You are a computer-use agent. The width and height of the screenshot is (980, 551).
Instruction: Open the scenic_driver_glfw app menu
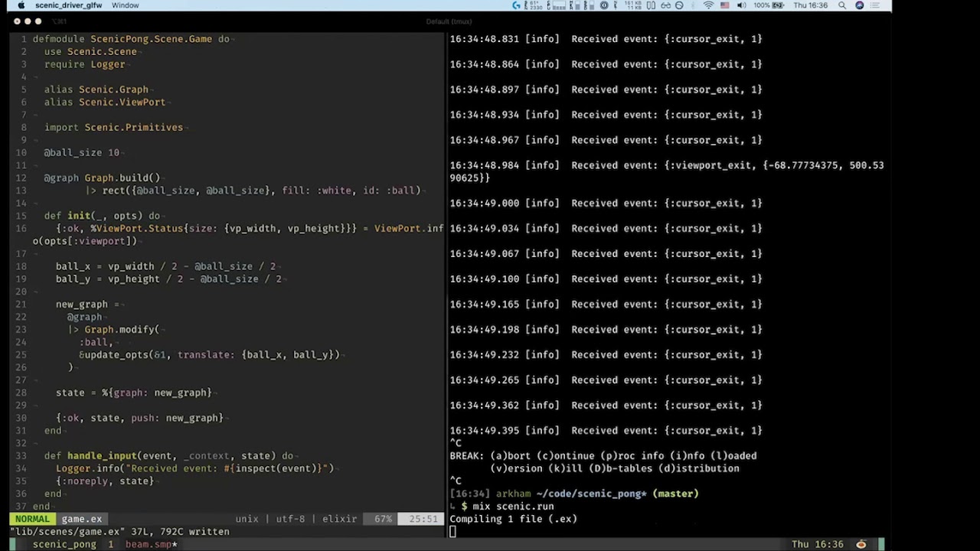pos(68,5)
